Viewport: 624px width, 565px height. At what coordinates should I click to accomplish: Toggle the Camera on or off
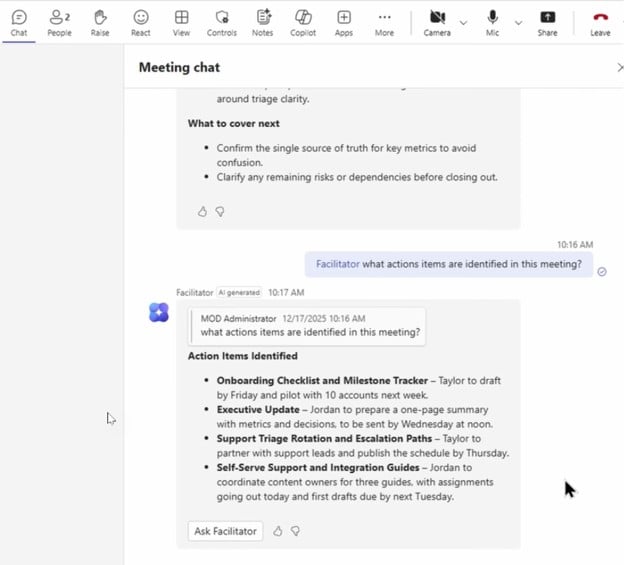437,22
